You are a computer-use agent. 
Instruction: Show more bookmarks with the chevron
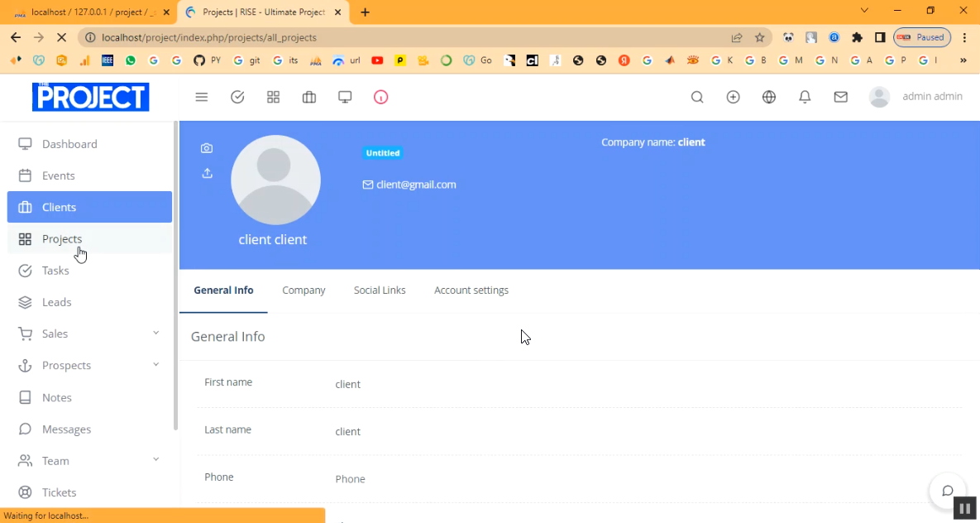[963, 60]
